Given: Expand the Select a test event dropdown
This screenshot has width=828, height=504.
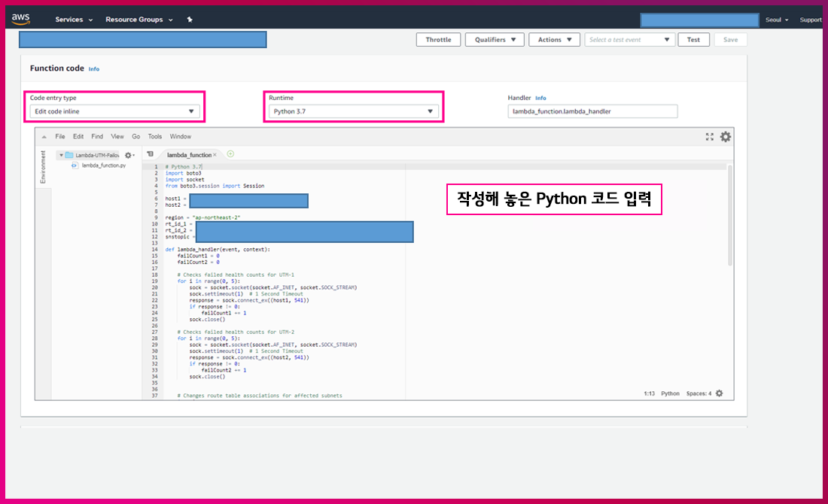Looking at the screenshot, I should pyautogui.click(x=629, y=40).
